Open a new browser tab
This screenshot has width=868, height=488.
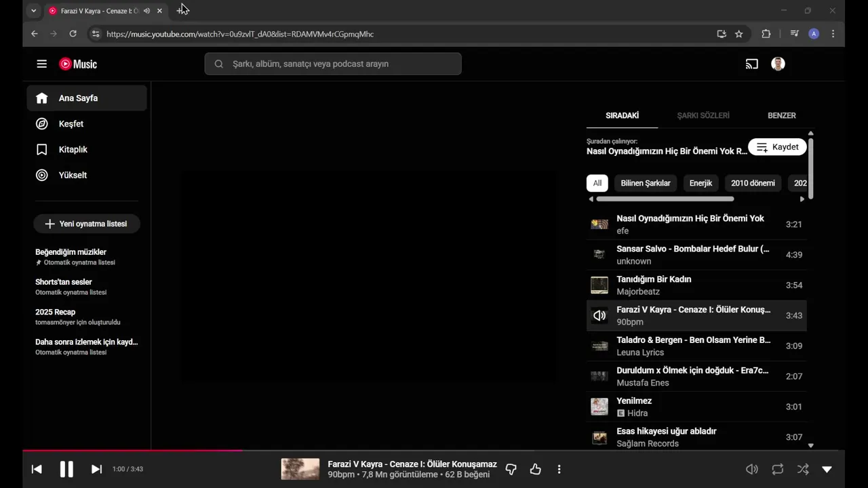pyautogui.click(x=180, y=11)
